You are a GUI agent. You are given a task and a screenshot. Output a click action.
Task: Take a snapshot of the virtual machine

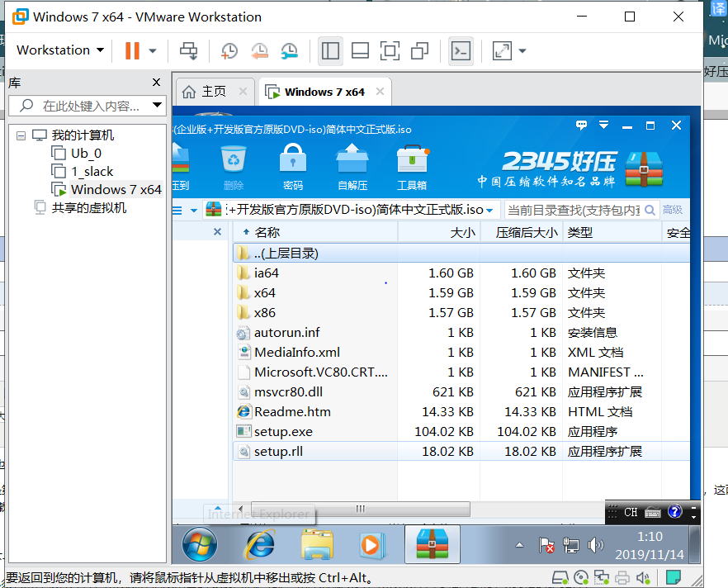(229, 51)
